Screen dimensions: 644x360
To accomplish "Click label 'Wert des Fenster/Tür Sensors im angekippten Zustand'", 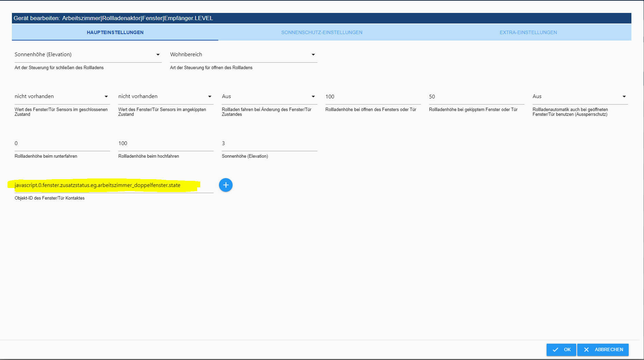I will pos(162,112).
